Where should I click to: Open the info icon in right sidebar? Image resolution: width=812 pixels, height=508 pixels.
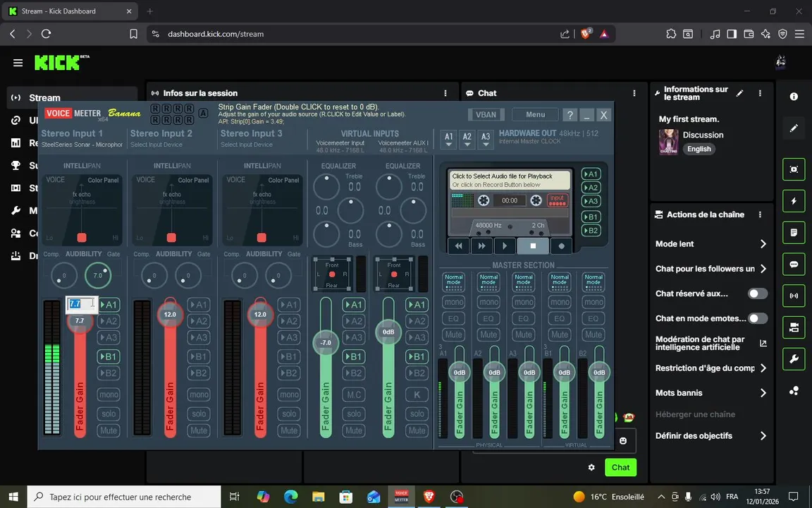coord(794,97)
